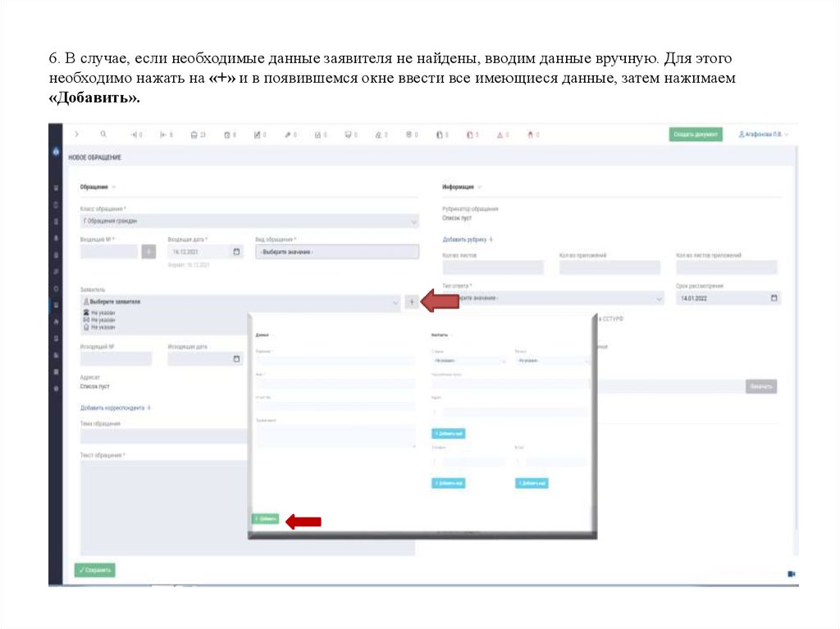Viewport: 840px width, 629px height.
Task: Click the magnifier search icon in top toolbar
Action: pos(103,134)
